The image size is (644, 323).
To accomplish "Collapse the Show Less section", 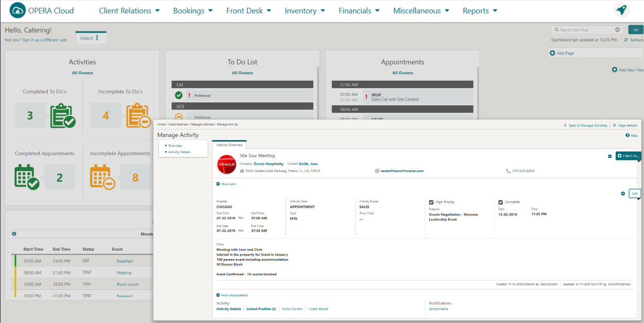I will 226,184.
